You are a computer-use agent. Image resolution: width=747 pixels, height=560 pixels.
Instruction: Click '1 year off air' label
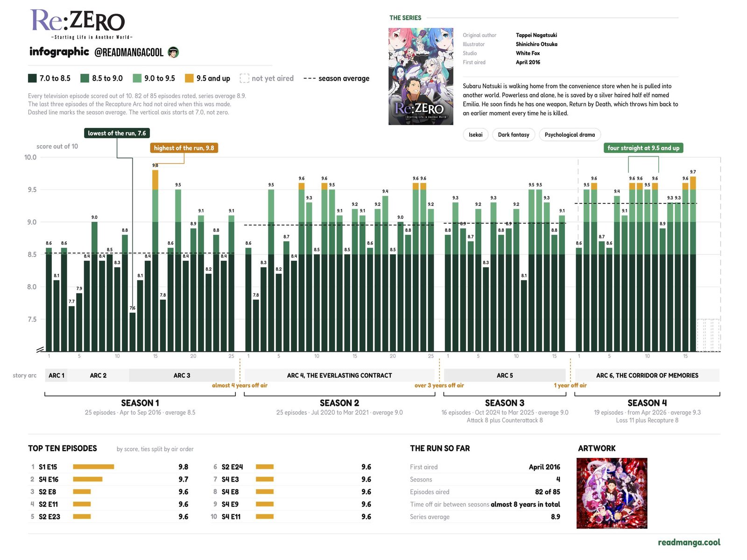point(570,385)
